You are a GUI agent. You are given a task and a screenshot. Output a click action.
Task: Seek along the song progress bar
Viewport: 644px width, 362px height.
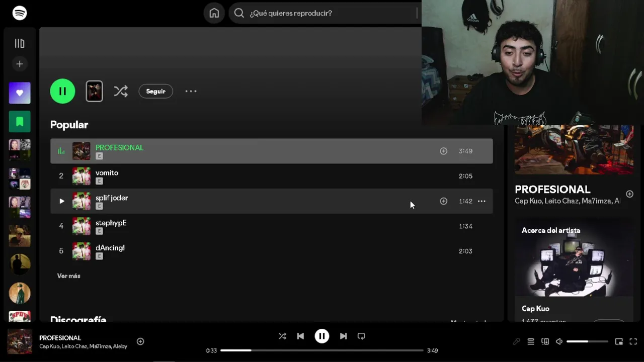pyautogui.click(x=322, y=350)
